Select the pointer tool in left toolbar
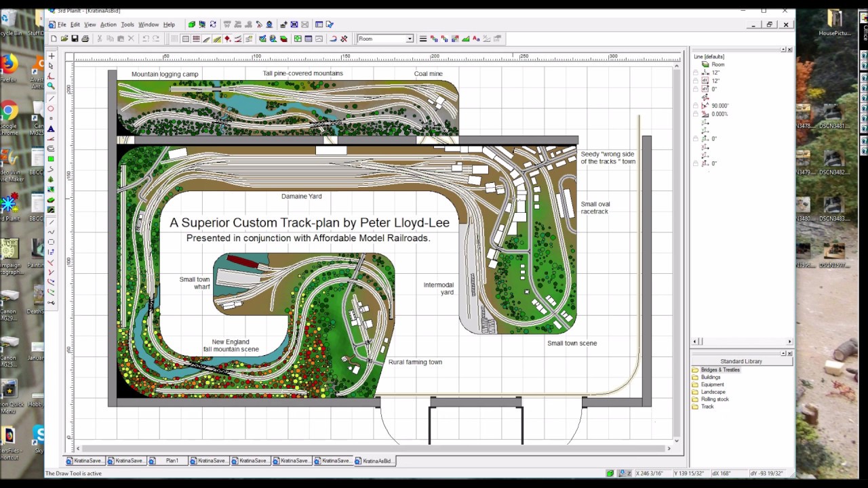Viewport: 868px width, 488px height. coord(51,66)
